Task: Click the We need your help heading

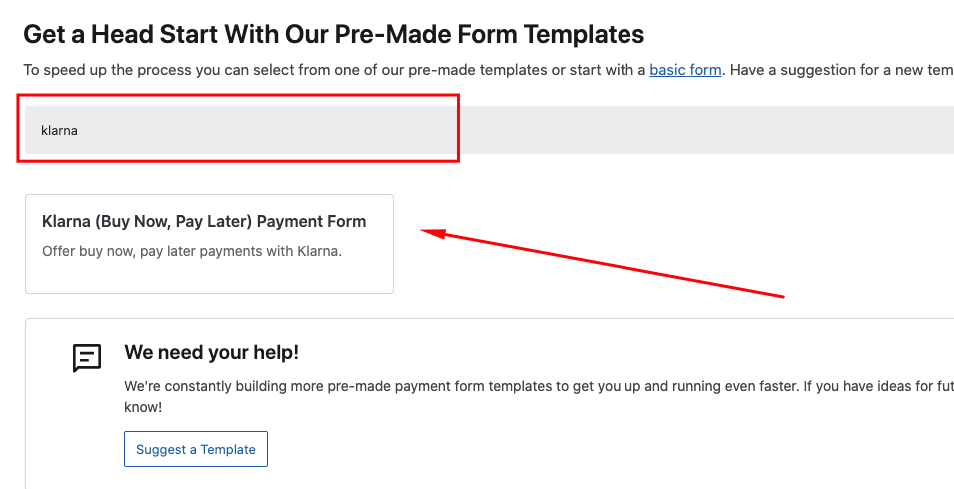Action: [x=211, y=352]
